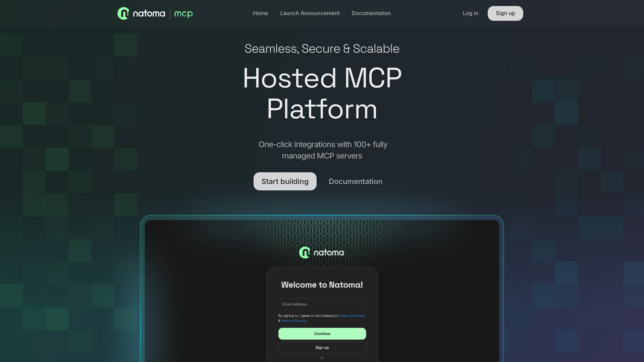Click the Welcome to Natoma heading
The height and width of the screenshot is (362, 644).
tap(321, 285)
